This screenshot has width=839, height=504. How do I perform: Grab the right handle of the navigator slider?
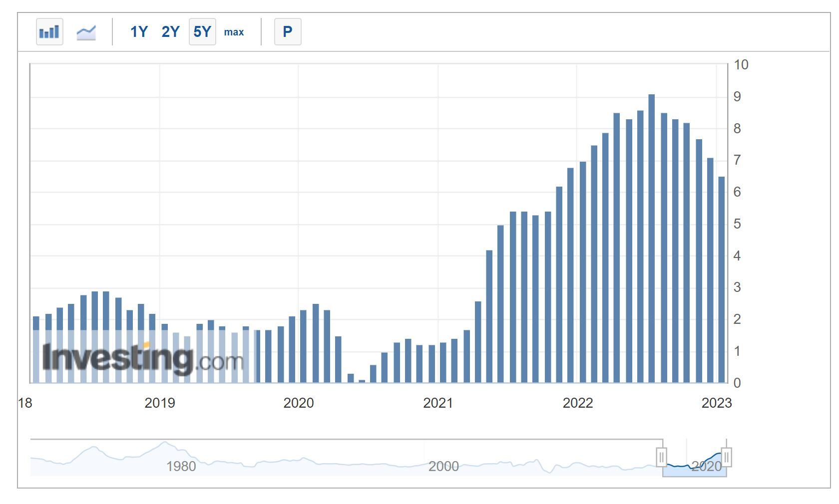727,457
